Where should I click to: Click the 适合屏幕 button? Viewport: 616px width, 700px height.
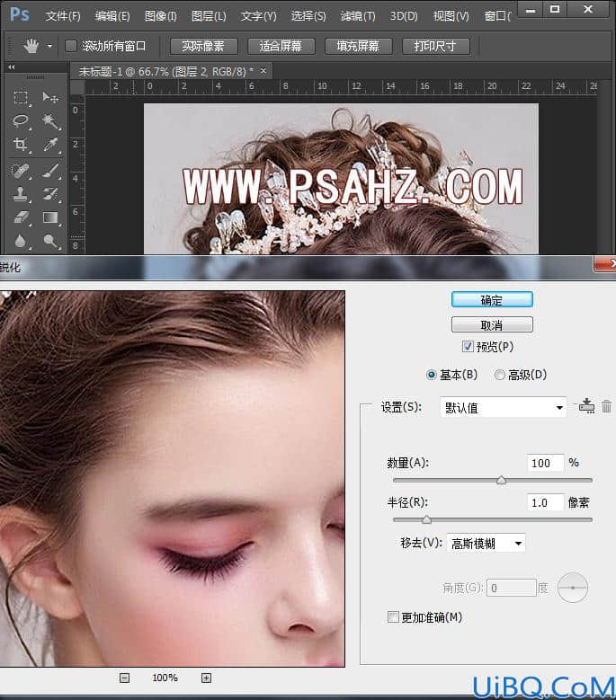point(281,46)
